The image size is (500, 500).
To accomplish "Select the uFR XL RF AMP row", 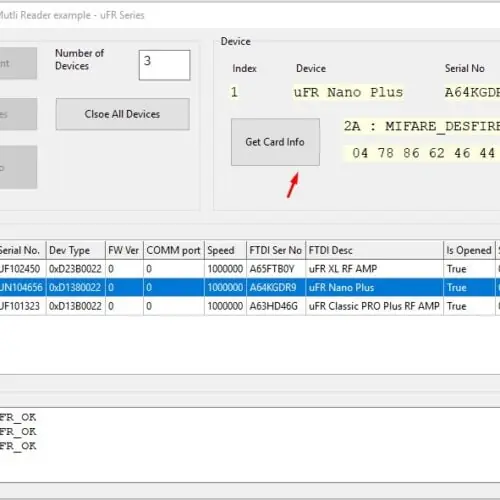I will [250, 269].
